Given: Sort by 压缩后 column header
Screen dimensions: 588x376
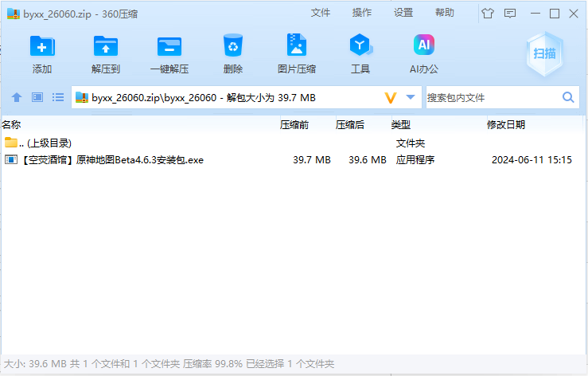Looking at the screenshot, I should [x=349, y=125].
